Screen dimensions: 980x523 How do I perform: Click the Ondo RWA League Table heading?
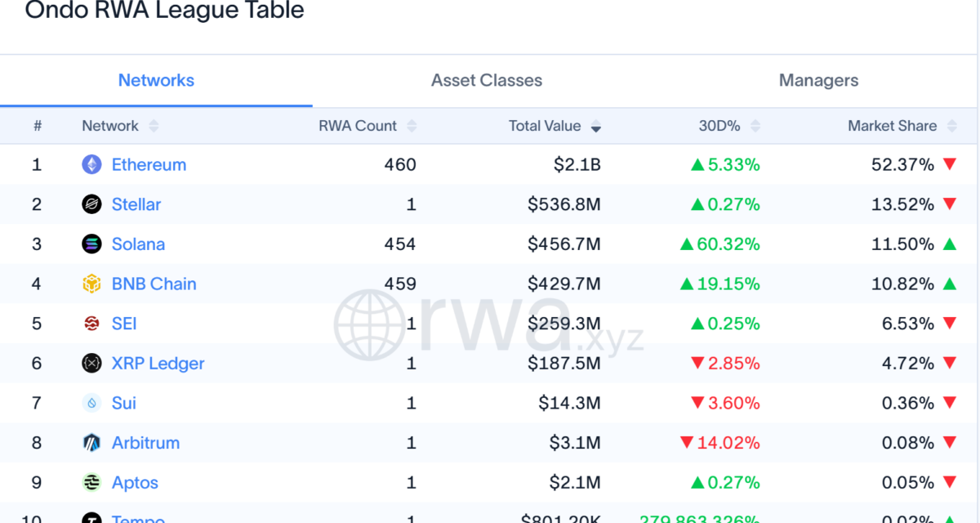(164, 11)
